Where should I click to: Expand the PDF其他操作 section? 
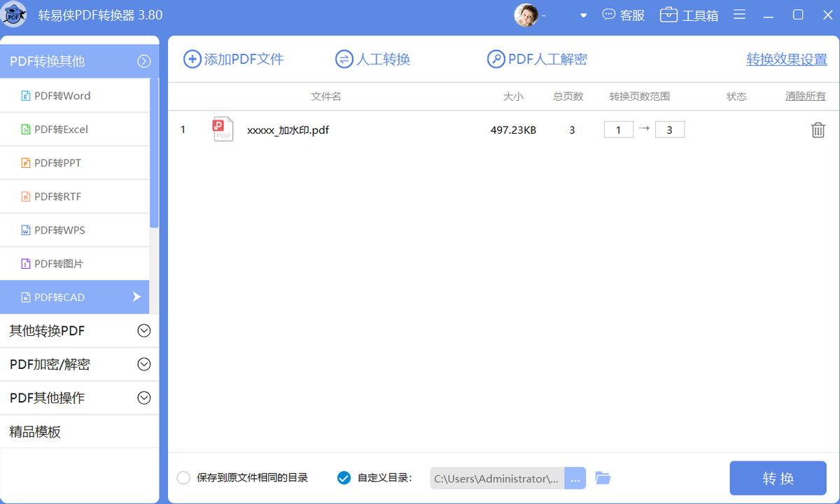point(80,398)
